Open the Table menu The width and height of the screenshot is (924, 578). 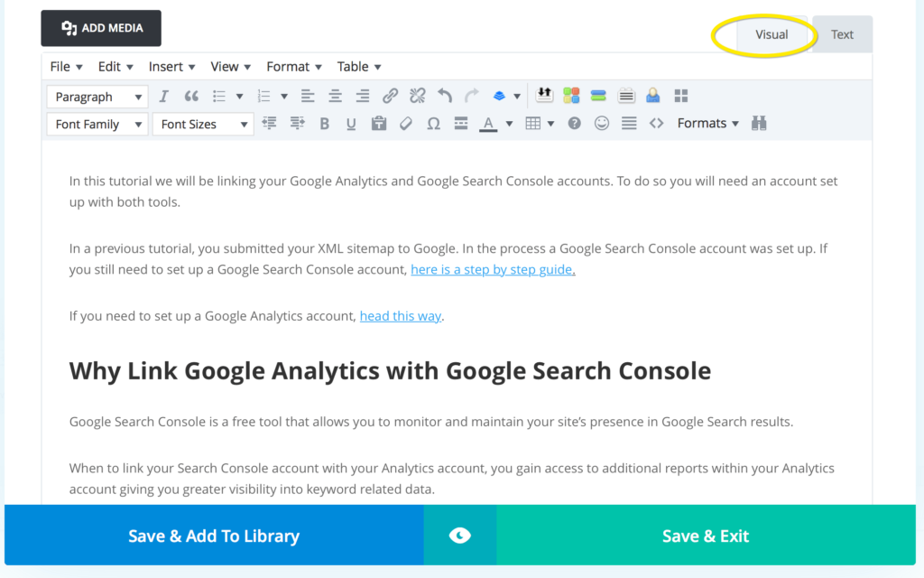click(x=359, y=67)
